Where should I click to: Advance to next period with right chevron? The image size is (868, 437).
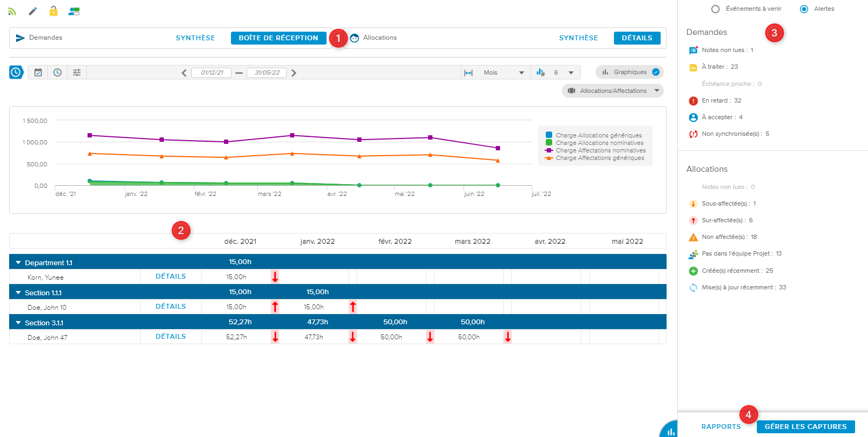[294, 73]
